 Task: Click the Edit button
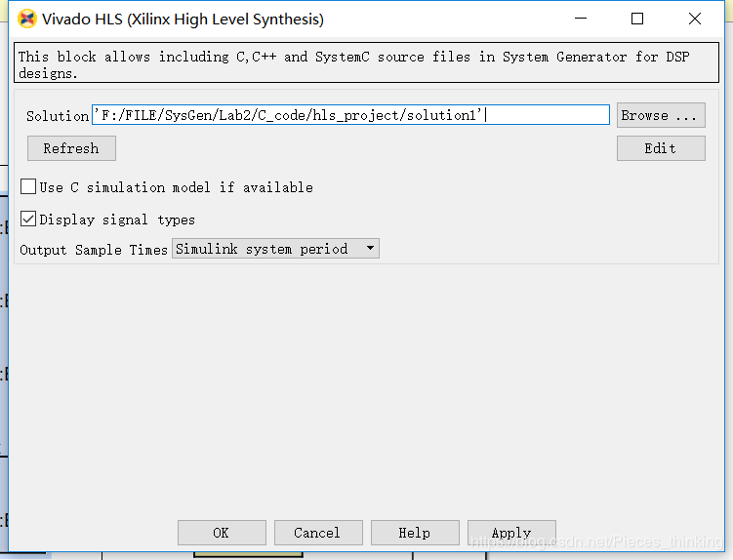pyautogui.click(x=661, y=148)
